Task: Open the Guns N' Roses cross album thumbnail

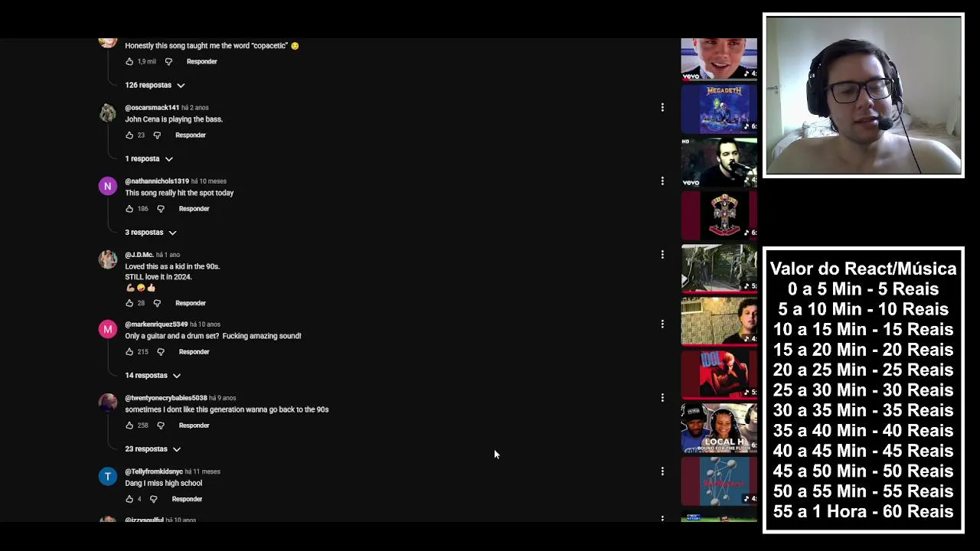Action: point(719,215)
